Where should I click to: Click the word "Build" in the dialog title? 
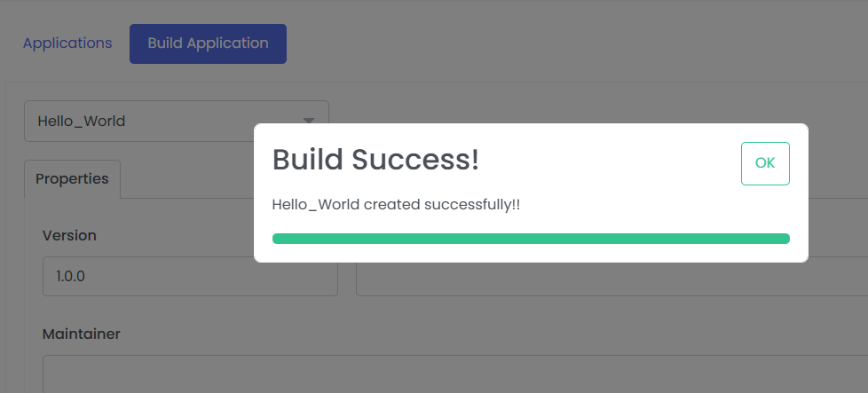(308, 160)
